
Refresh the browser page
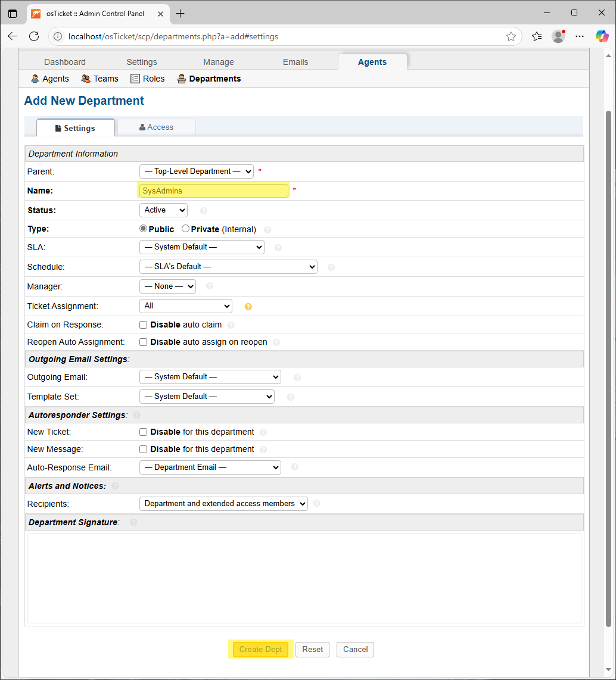point(34,36)
